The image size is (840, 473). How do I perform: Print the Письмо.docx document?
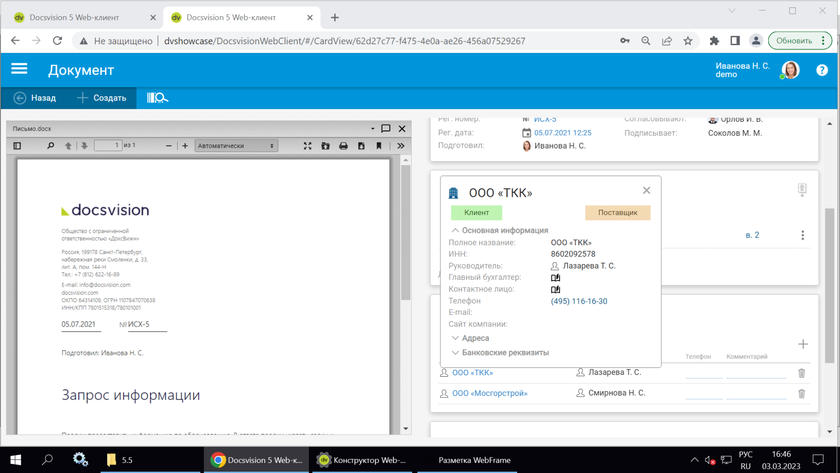click(x=343, y=146)
